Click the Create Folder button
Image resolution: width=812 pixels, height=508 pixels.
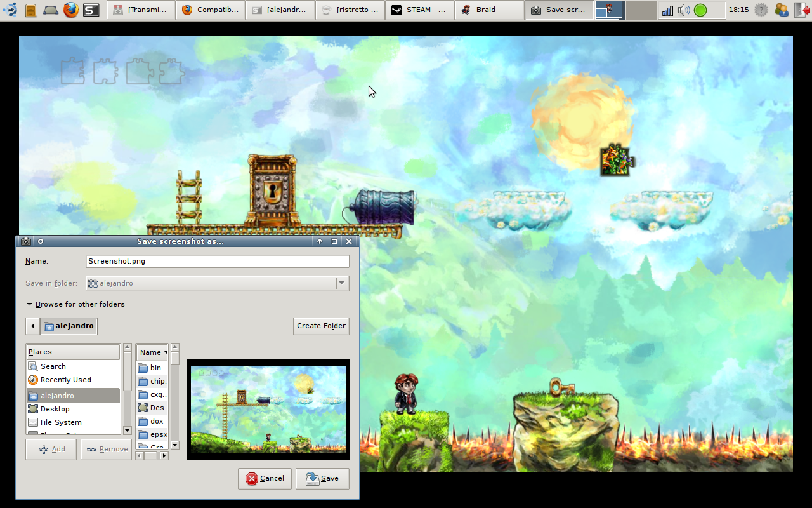(322, 326)
